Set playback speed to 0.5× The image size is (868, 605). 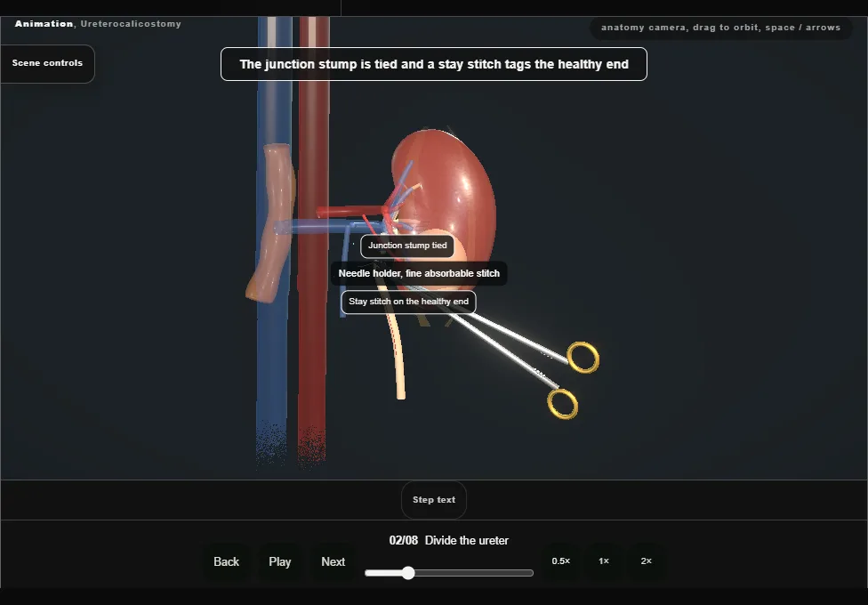(x=561, y=561)
